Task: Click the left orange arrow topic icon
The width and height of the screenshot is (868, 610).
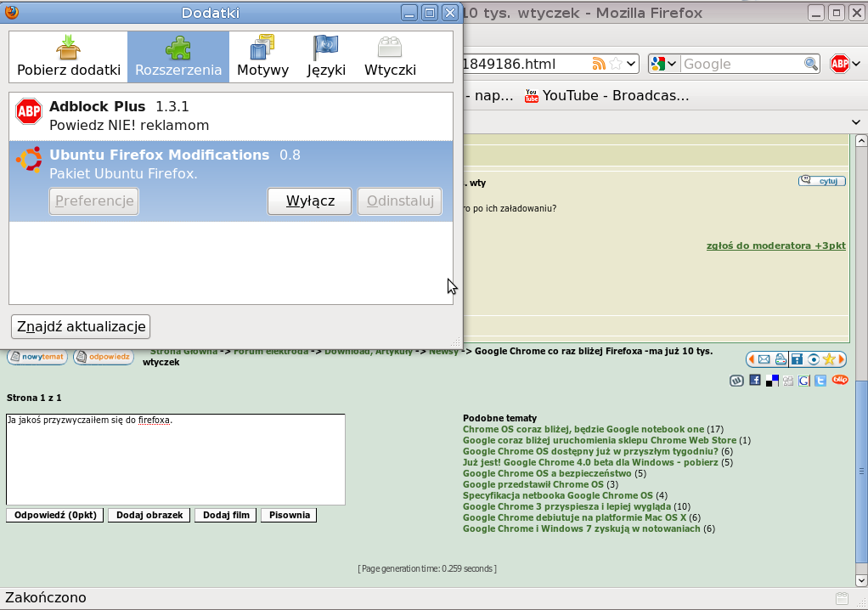Action: click(x=752, y=359)
